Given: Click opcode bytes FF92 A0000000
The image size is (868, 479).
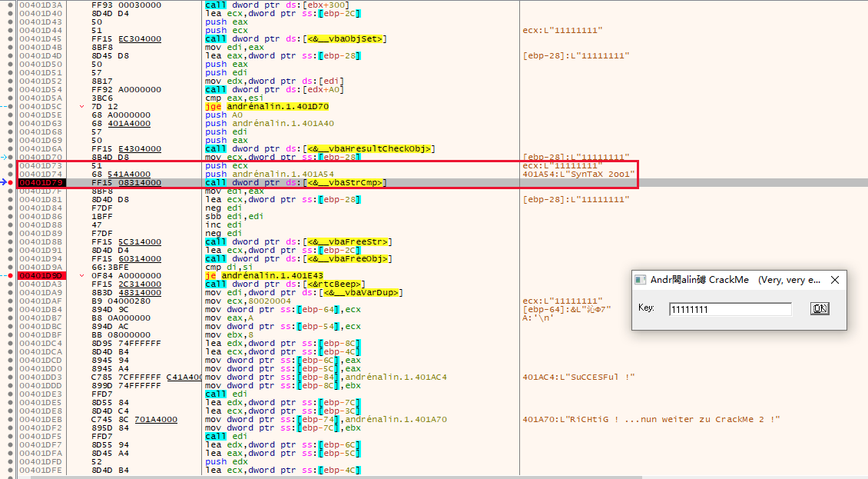Looking at the screenshot, I should [x=126, y=89].
